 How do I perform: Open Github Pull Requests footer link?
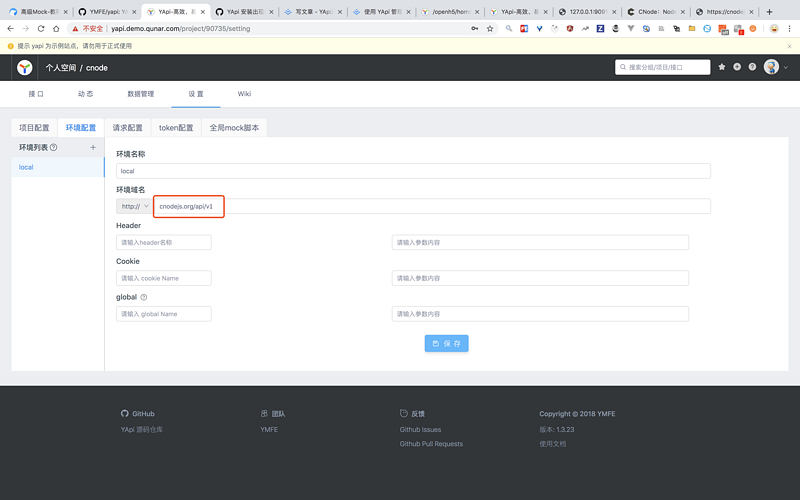tap(431, 444)
